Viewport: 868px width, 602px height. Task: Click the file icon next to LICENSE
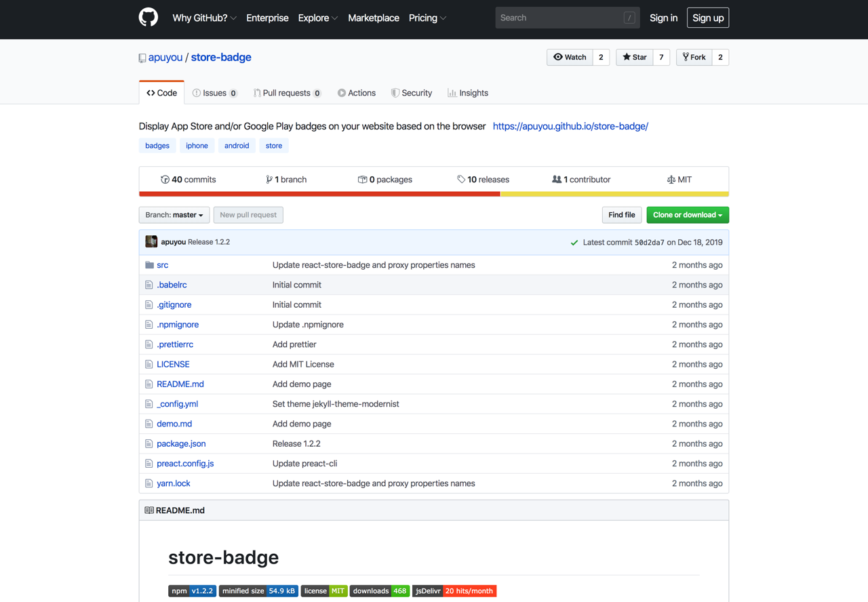[149, 364]
